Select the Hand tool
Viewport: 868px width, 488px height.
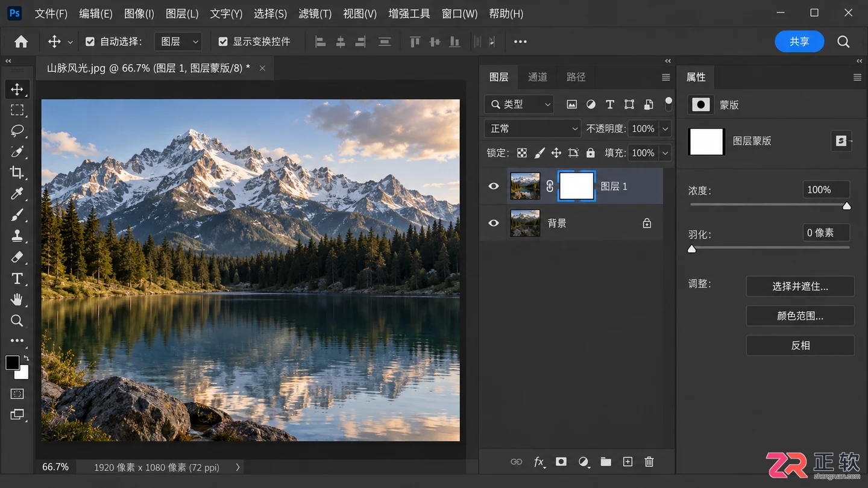coord(17,299)
